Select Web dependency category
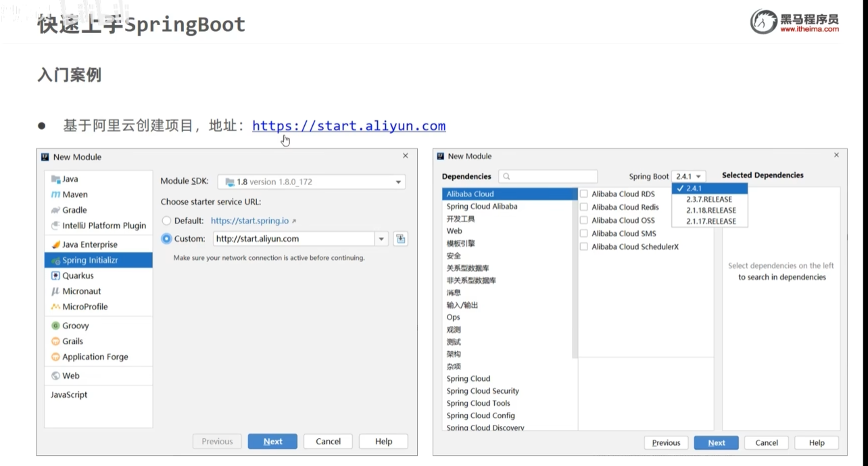Image resolution: width=868 pixels, height=466 pixels. click(x=508, y=231)
